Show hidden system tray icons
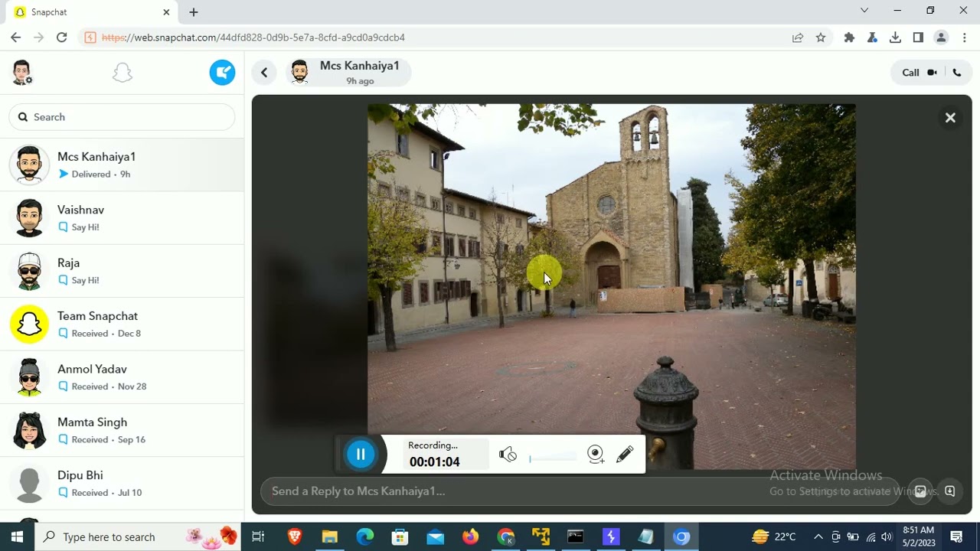980x551 pixels. tap(818, 537)
